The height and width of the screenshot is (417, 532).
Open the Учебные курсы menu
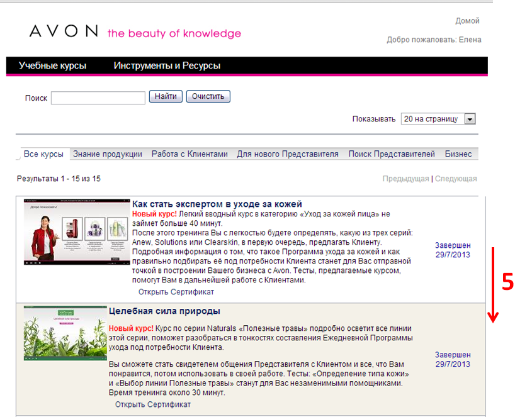[52, 65]
